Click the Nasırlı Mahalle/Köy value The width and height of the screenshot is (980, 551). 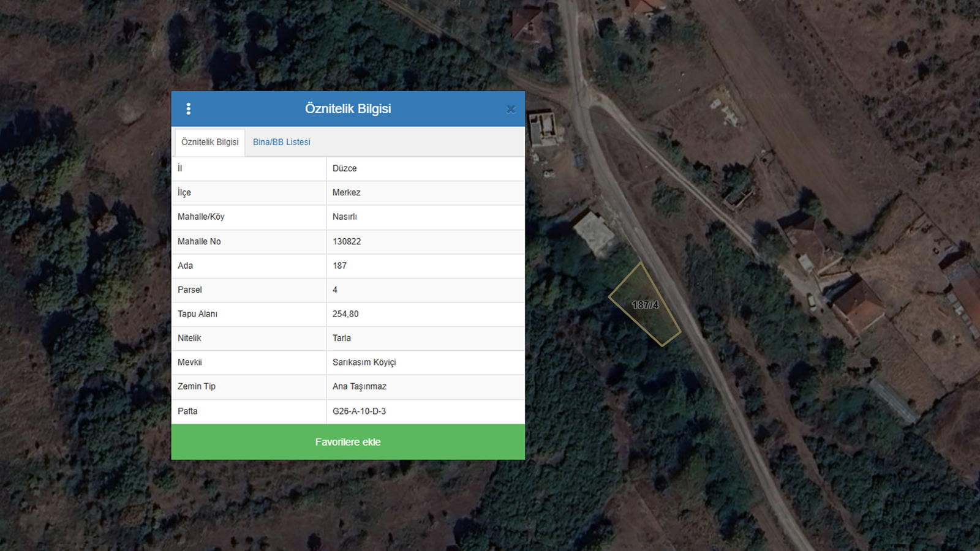tap(344, 217)
